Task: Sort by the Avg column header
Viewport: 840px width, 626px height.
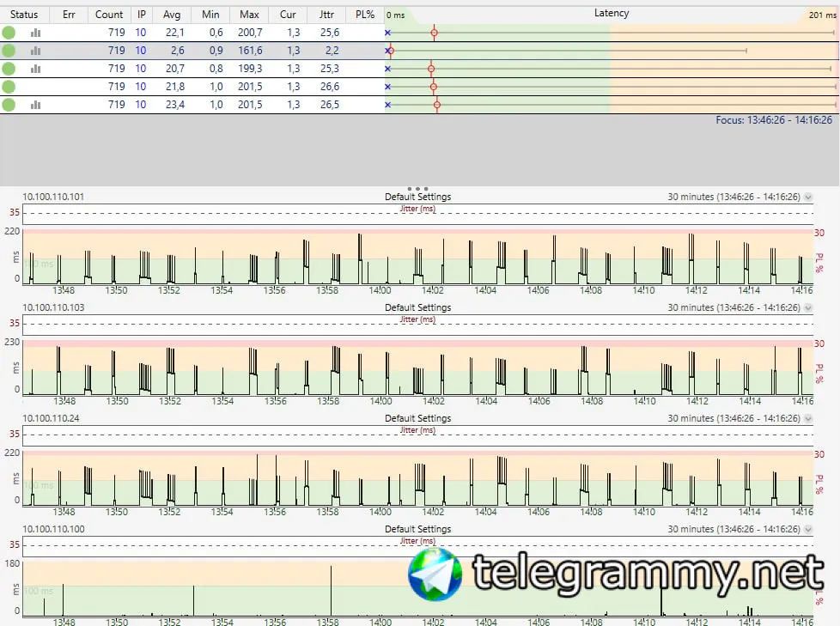Action: (x=172, y=15)
